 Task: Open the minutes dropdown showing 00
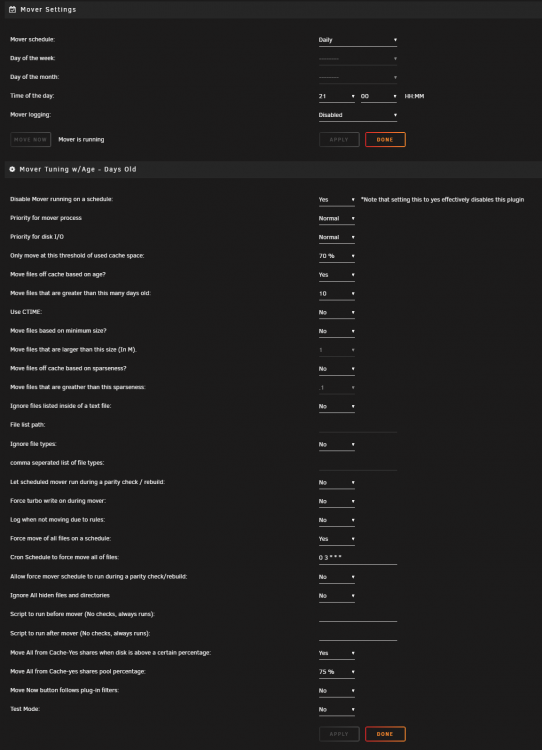379,96
